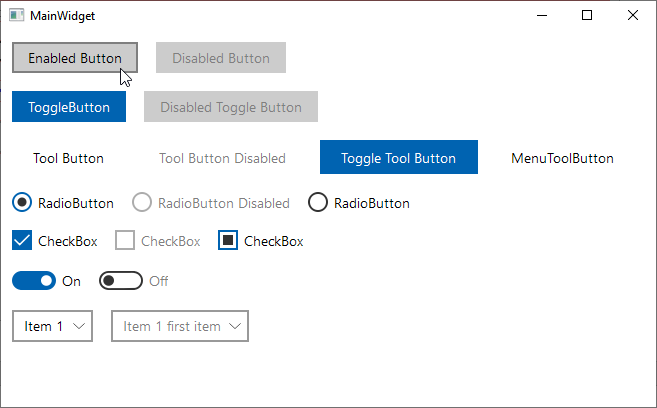Click the blue checkmark box icon

22,241
